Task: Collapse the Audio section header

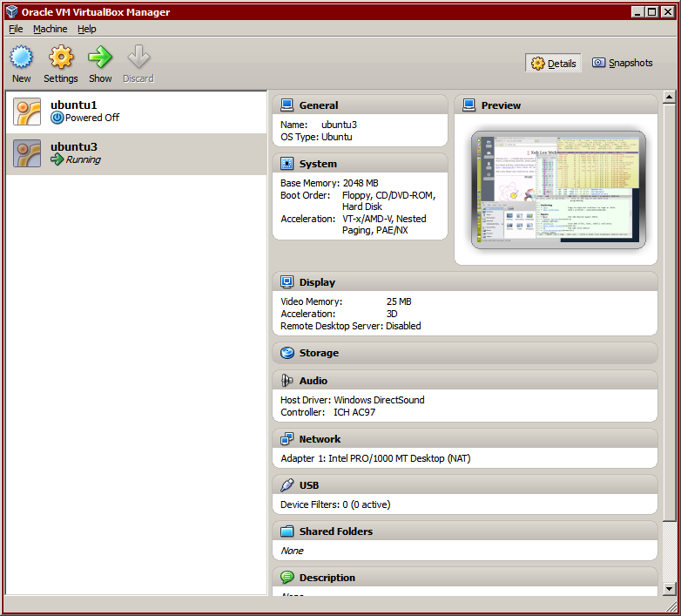Action: pyautogui.click(x=465, y=381)
